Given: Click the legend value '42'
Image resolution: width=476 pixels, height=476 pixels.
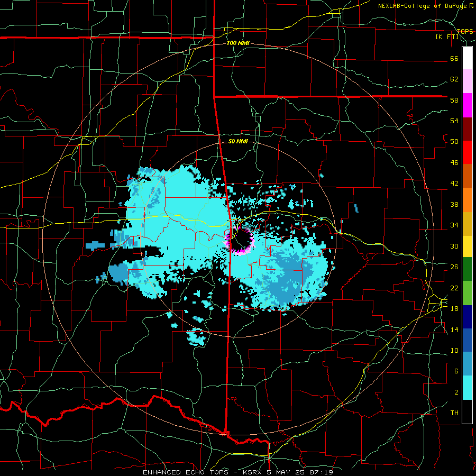Looking at the screenshot, I should coord(454,184).
